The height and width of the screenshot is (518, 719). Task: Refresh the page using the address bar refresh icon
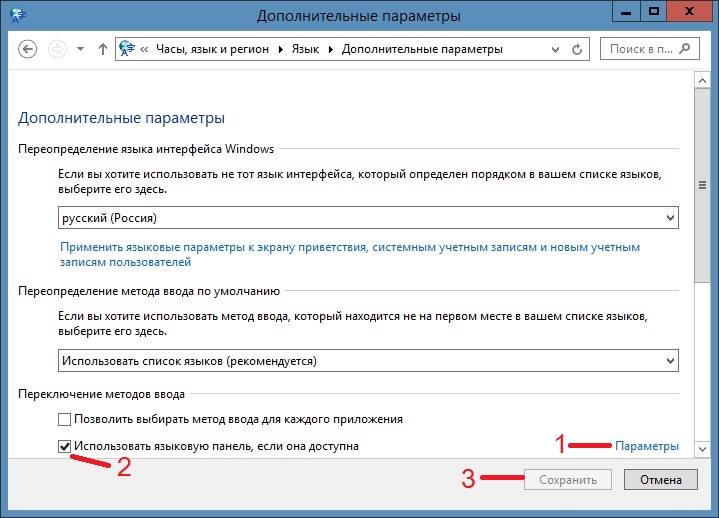tap(578, 49)
